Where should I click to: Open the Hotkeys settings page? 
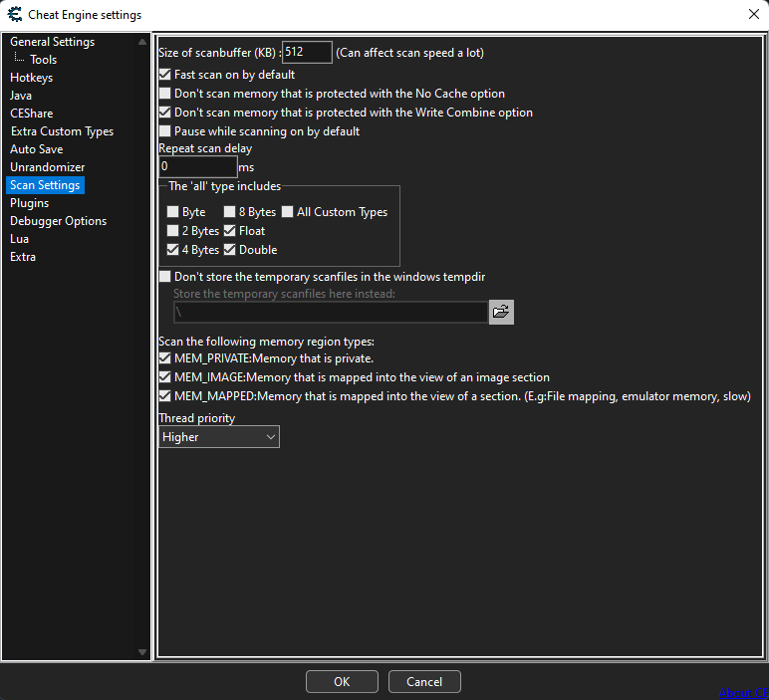click(x=32, y=78)
